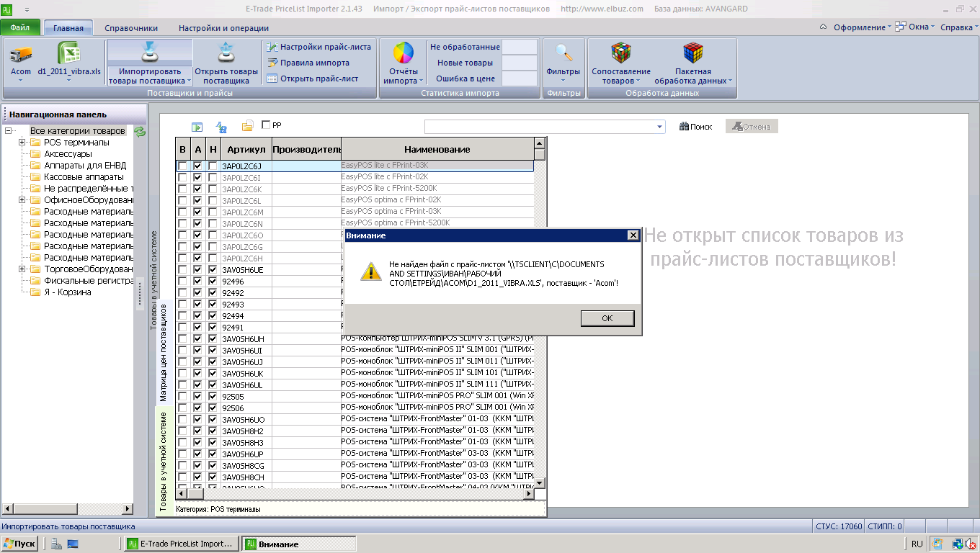Image resolution: width=980 pixels, height=553 pixels.
Task: Select Фискальные регистраторы category
Action: pyautogui.click(x=89, y=281)
